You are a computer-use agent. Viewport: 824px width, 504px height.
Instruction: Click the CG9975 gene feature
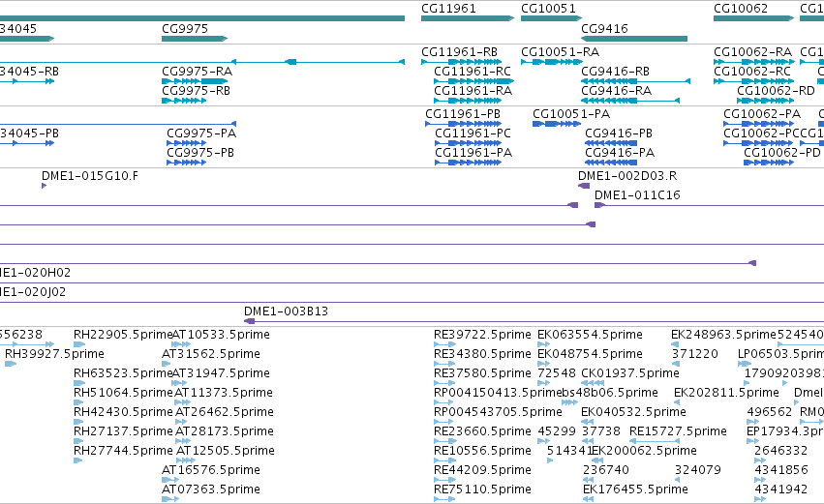tap(195, 39)
